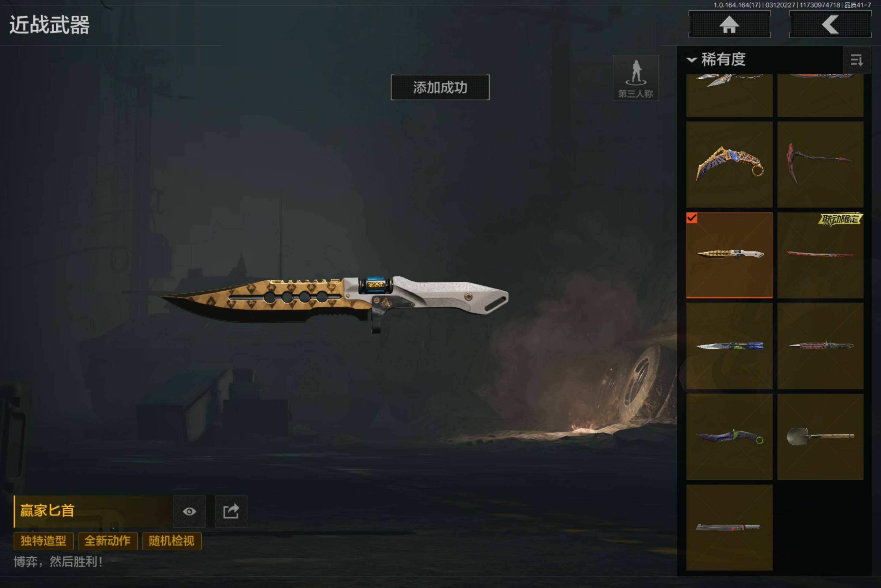Select the 联动限定 red katana
Screen dimensions: 881x588
(x=820, y=255)
